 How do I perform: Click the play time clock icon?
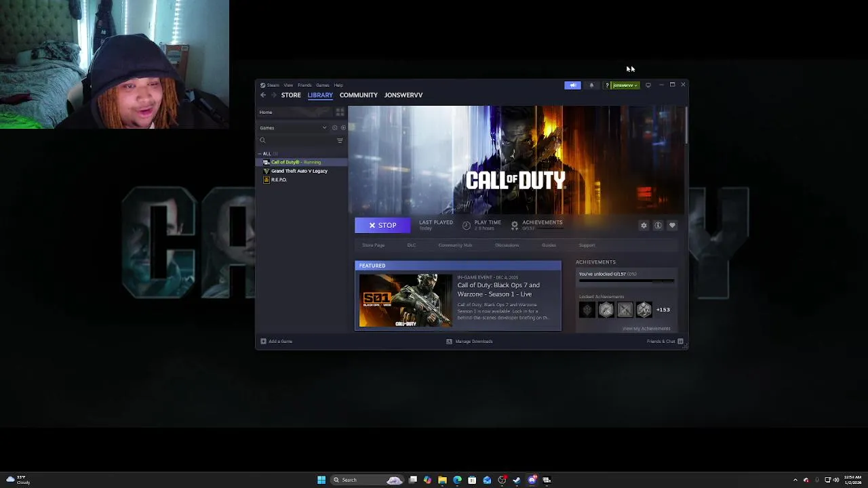tap(467, 225)
